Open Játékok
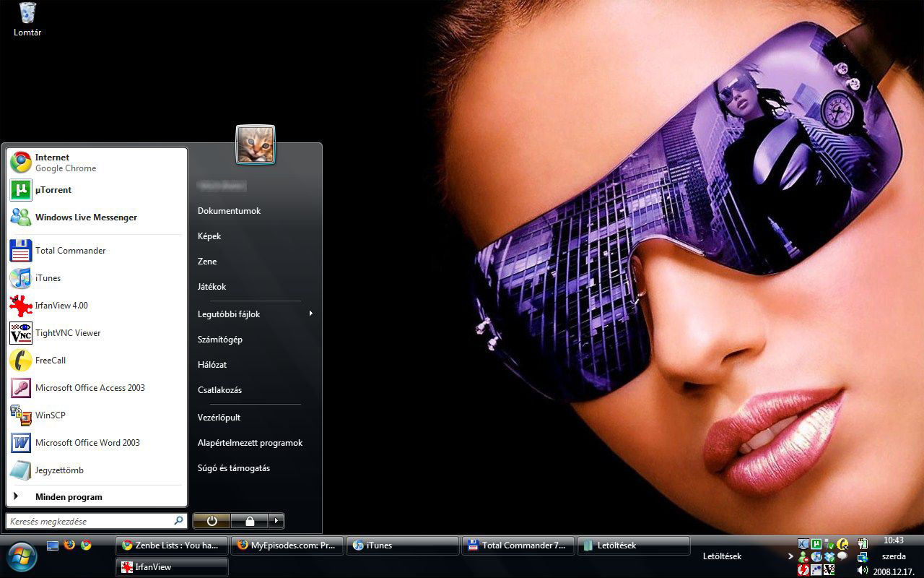The width and height of the screenshot is (924, 578). (x=212, y=287)
